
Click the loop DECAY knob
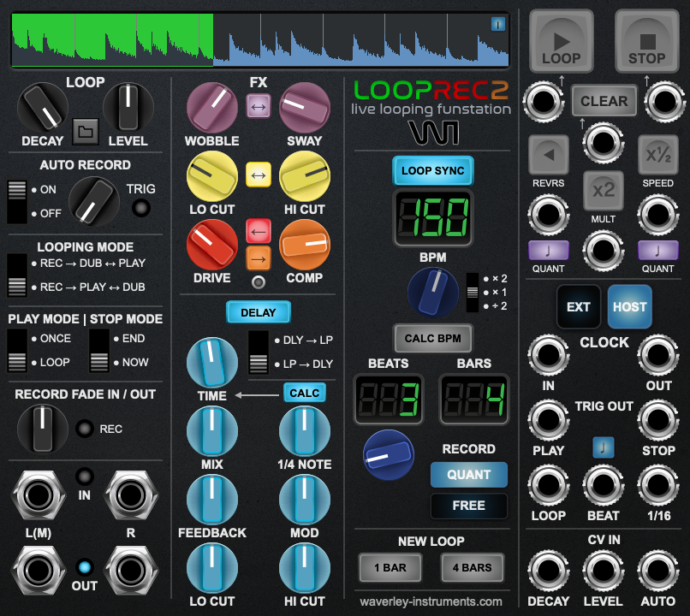point(43,107)
